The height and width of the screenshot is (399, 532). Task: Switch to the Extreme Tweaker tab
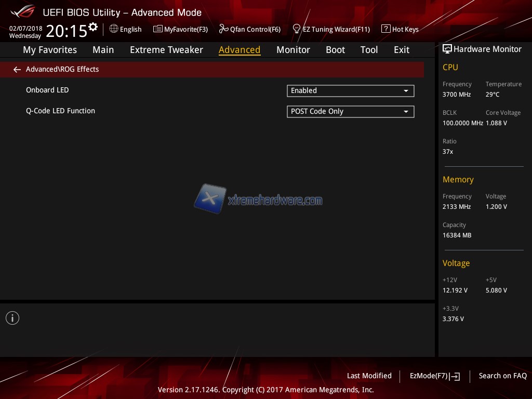[x=166, y=50]
